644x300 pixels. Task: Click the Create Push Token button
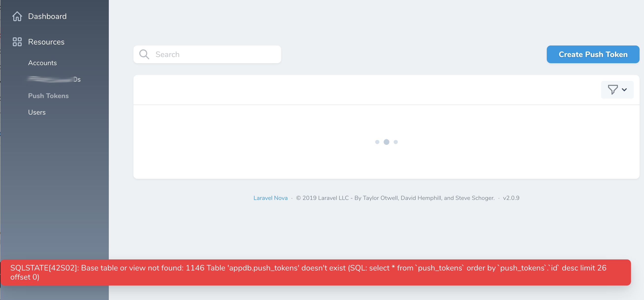[593, 54]
